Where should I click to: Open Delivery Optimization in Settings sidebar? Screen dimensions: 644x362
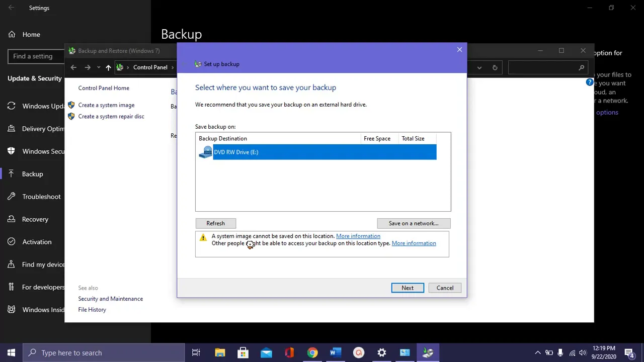[32, 129]
